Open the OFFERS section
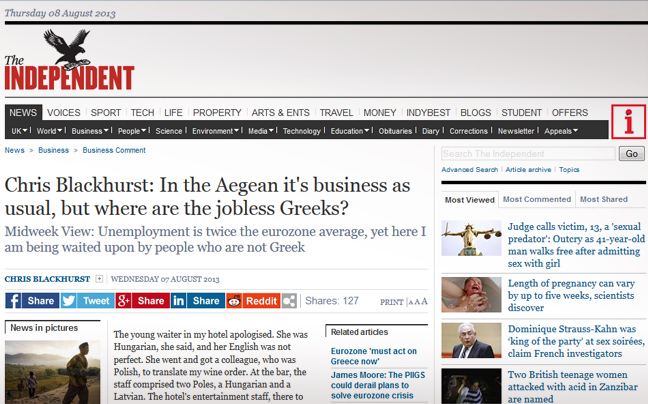This screenshot has height=404, width=648. [570, 113]
